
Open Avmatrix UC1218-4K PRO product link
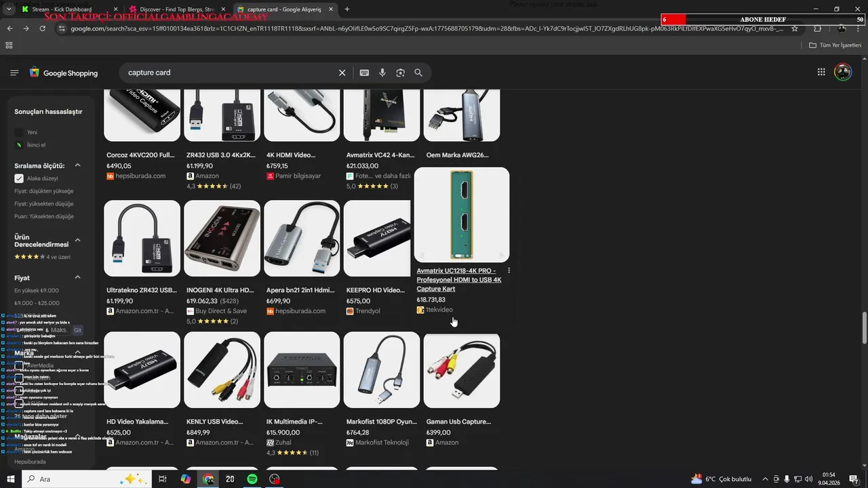pos(459,280)
